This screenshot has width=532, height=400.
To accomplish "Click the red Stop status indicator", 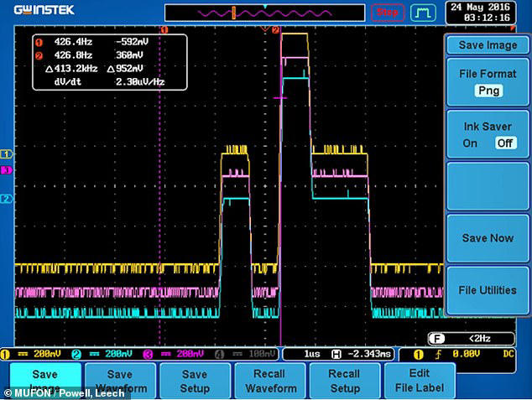I will tap(388, 13).
